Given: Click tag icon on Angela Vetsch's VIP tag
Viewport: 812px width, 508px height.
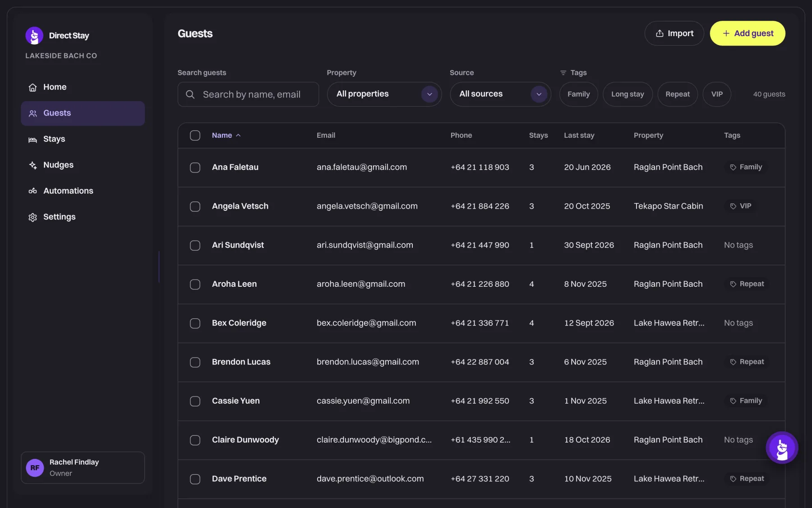Looking at the screenshot, I should (733, 206).
